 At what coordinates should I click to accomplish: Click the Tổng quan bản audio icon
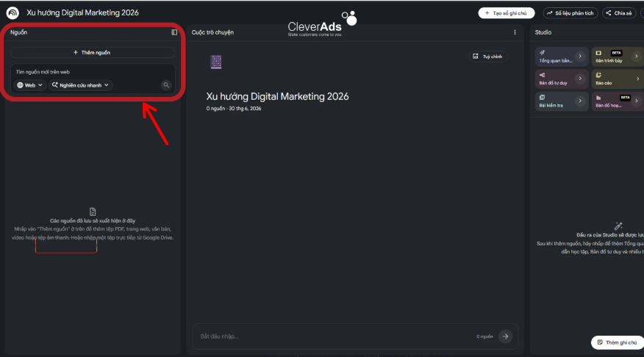542,53
